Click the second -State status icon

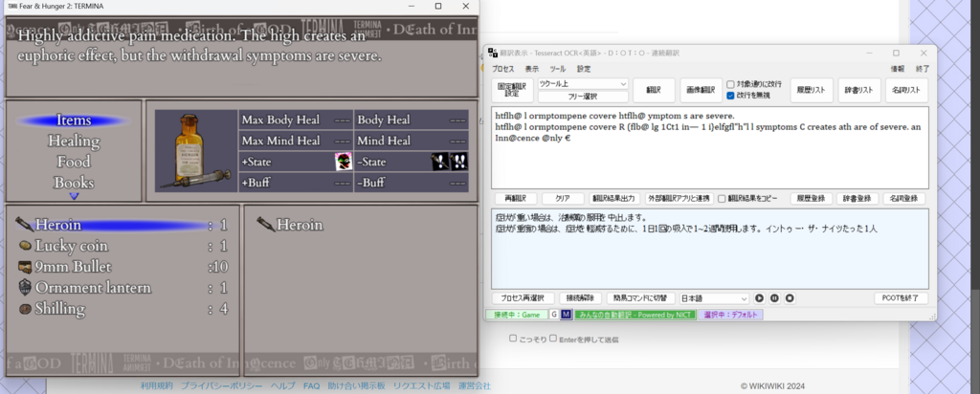(x=458, y=162)
